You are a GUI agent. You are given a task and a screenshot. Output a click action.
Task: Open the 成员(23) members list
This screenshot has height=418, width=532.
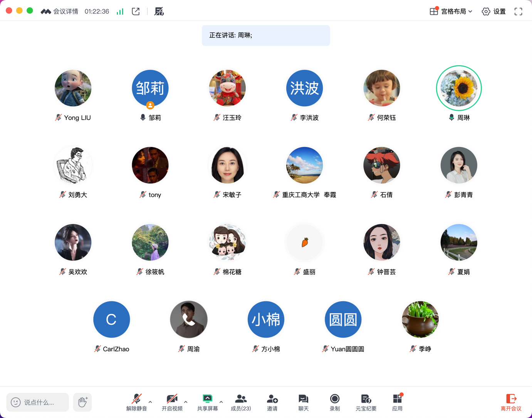241,402
